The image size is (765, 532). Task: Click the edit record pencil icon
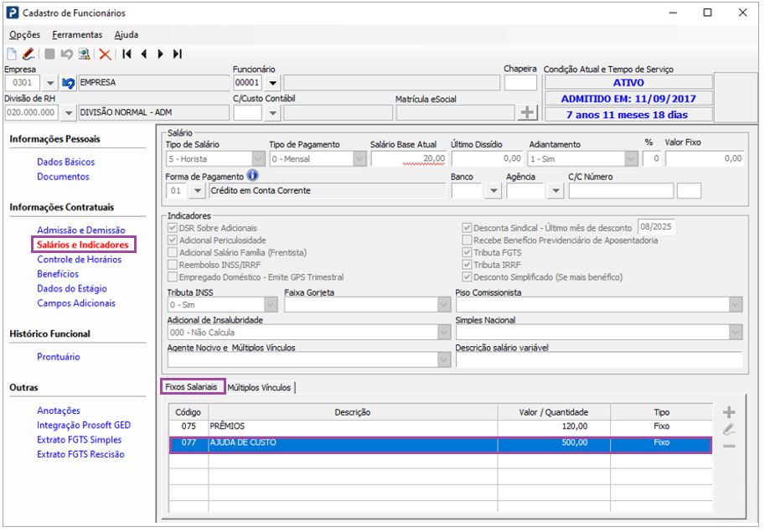(28, 54)
